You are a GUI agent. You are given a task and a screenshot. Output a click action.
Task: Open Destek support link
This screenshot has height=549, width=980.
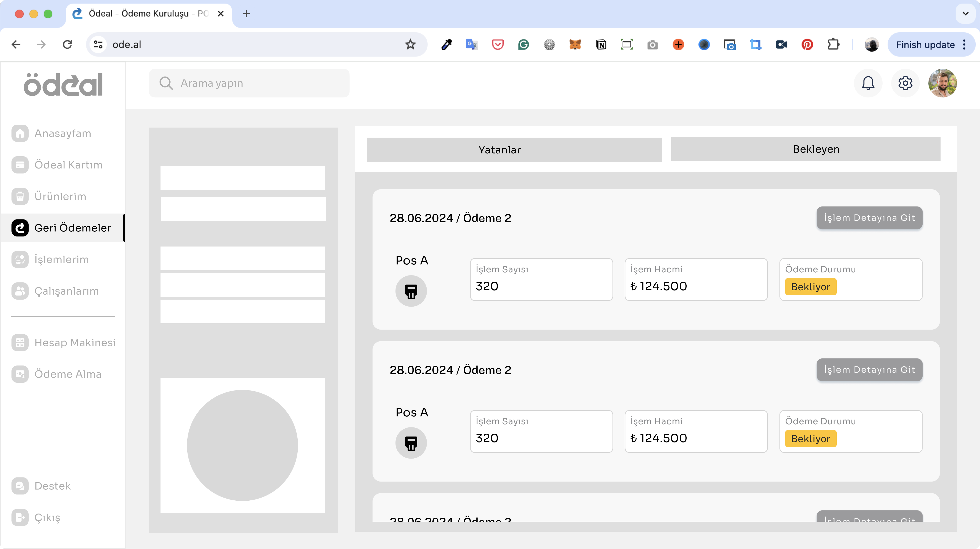(52, 486)
